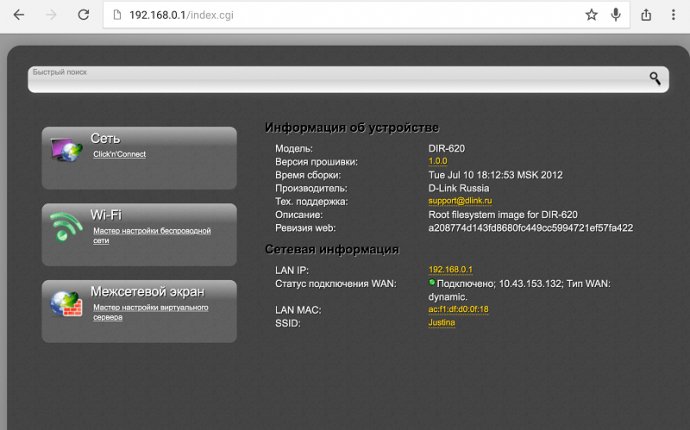Image resolution: width=690 pixels, height=430 pixels.
Task: Click the browser forward arrow
Action: tap(51, 15)
